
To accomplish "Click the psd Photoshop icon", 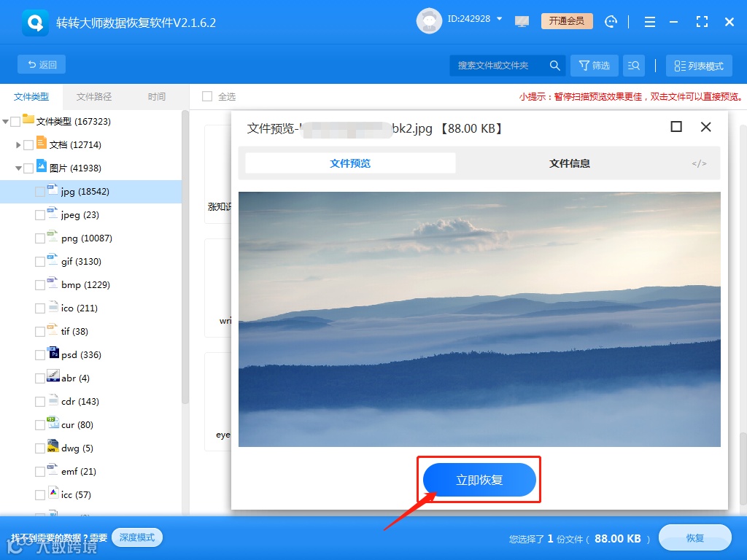I will [53, 352].
